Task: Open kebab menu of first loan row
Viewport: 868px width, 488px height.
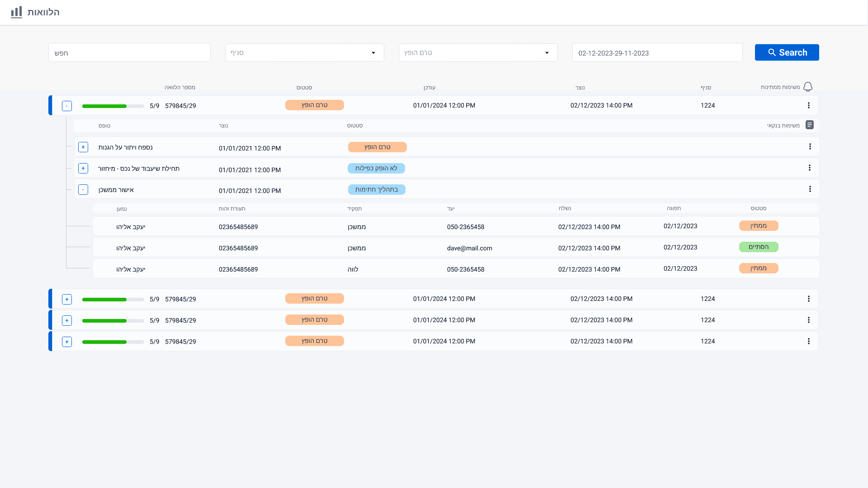Action: [x=808, y=105]
